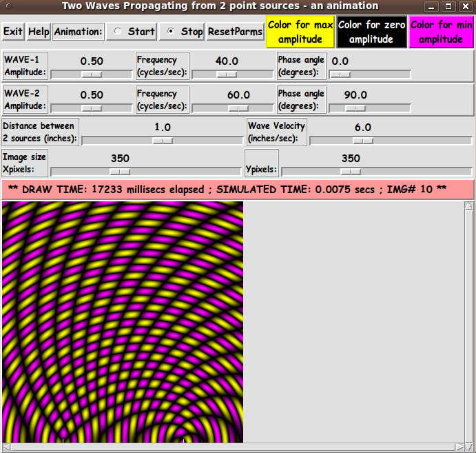Choose the black Color for zero amplitude
Image resolution: width=476 pixels, height=453 pixels.
tap(371, 32)
